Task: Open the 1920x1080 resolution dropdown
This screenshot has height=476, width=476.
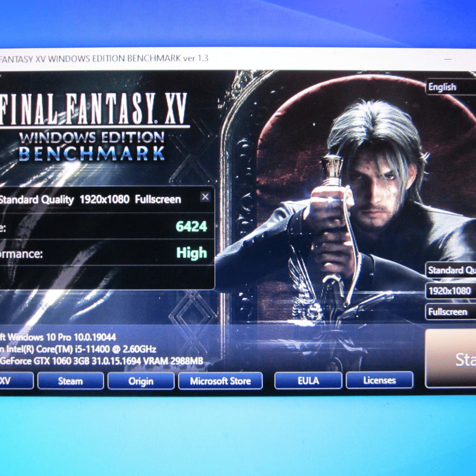Action: (451, 291)
